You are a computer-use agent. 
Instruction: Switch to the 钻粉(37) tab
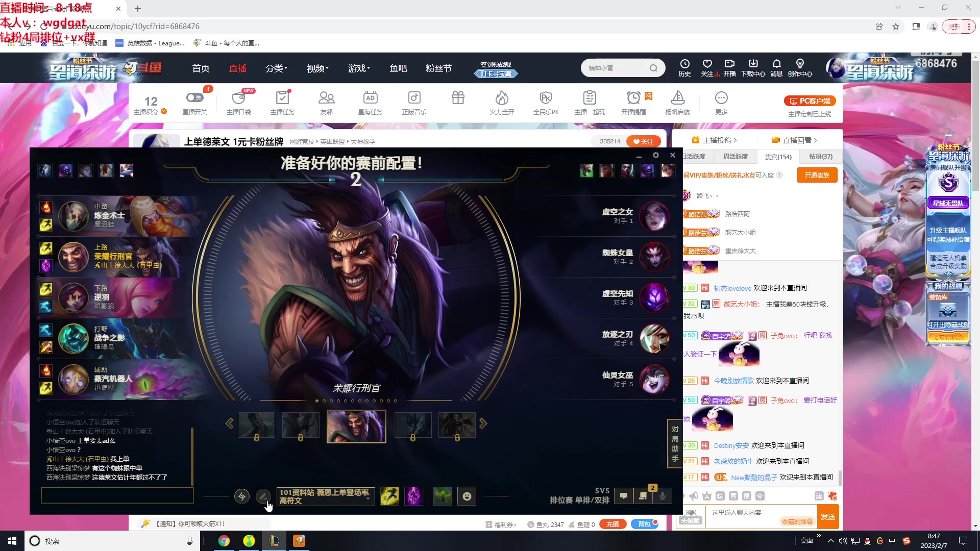[820, 157]
